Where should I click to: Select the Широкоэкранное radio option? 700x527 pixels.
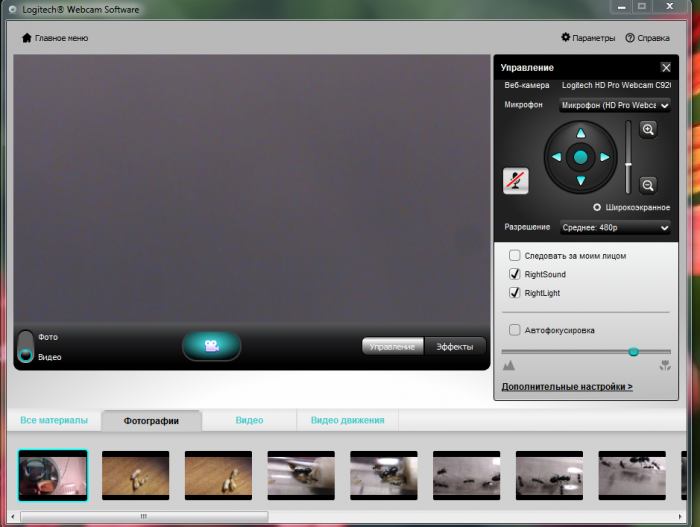pyautogui.click(x=597, y=207)
